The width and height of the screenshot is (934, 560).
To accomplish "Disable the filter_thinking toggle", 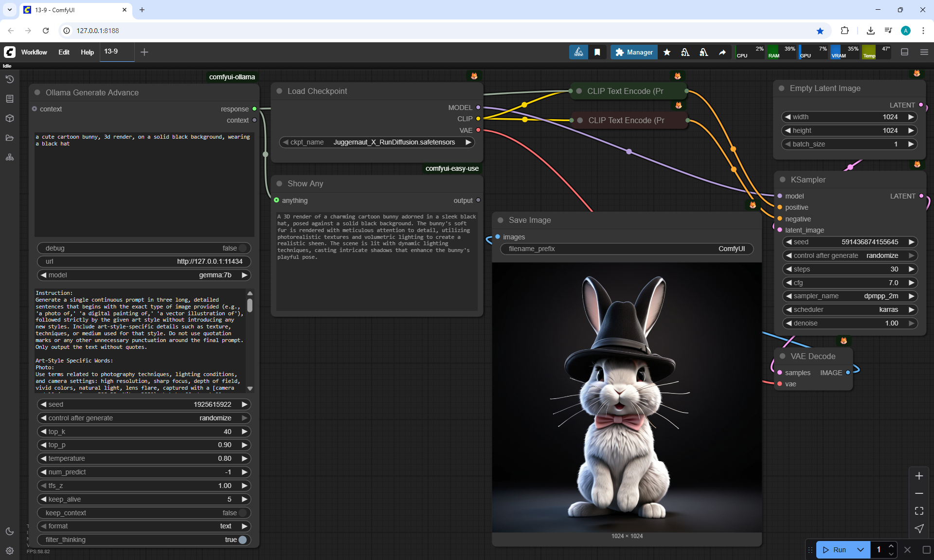I will (x=242, y=540).
